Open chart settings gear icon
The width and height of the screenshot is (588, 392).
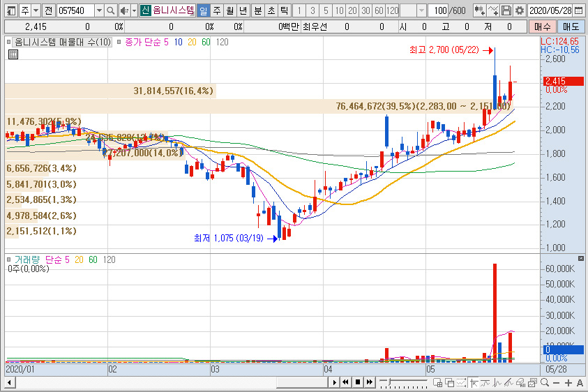(x=520, y=10)
